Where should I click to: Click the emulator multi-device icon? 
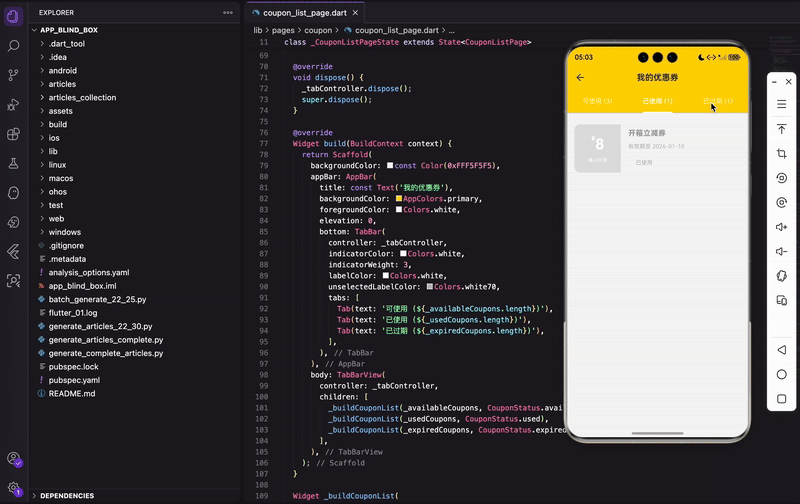[x=781, y=300]
